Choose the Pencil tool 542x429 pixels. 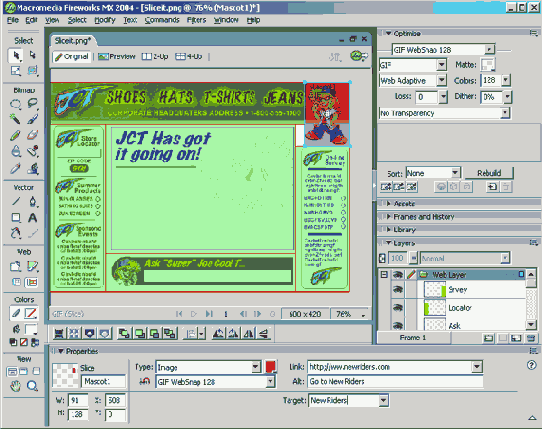point(15,135)
